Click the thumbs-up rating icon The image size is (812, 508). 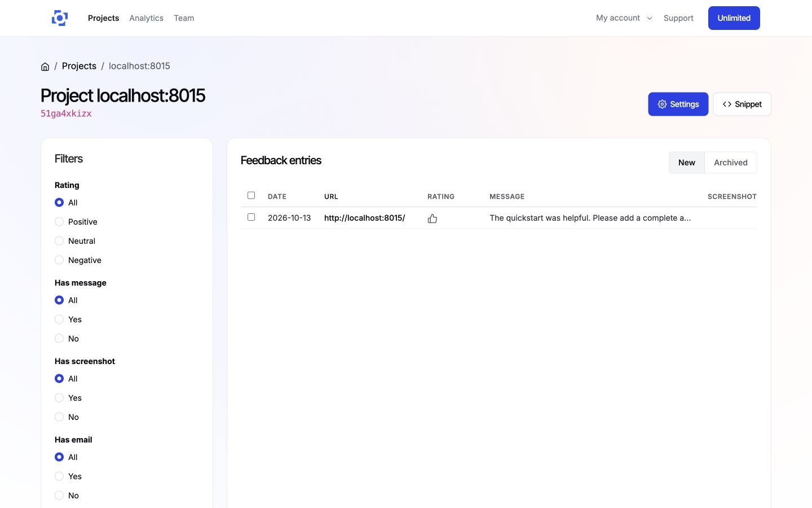pyautogui.click(x=433, y=218)
